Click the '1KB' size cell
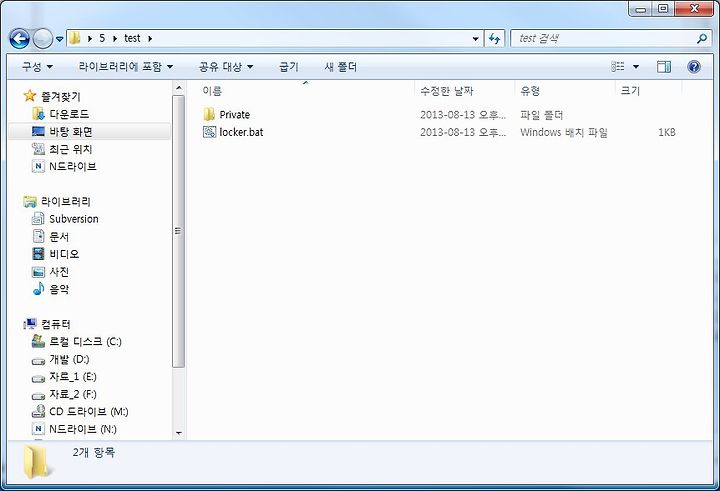Image resolution: width=720 pixels, height=491 pixels. pyautogui.click(x=666, y=132)
